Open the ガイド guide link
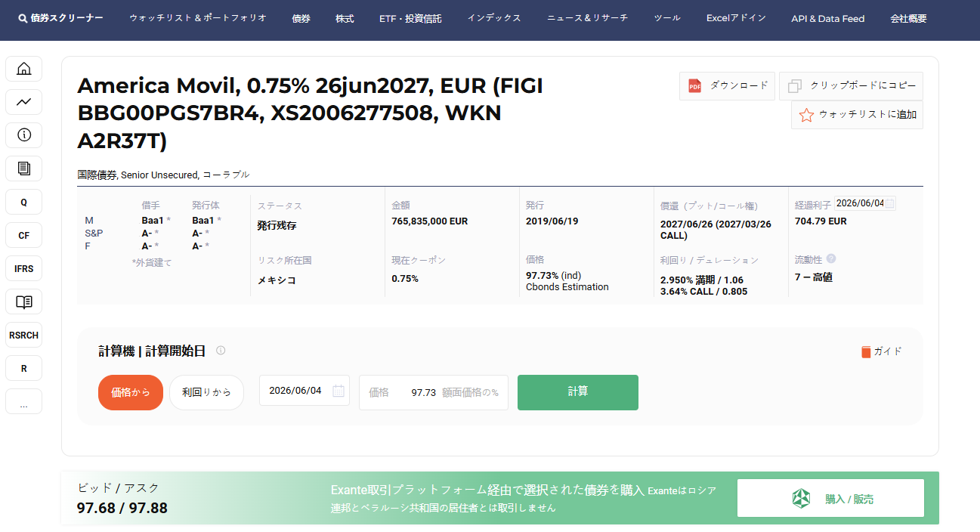980x532 pixels. tap(882, 351)
